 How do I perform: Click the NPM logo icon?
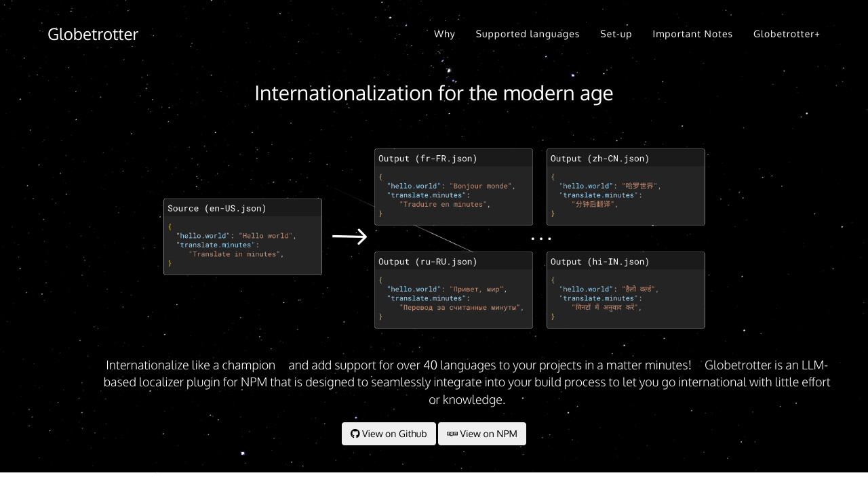[x=452, y=434]
